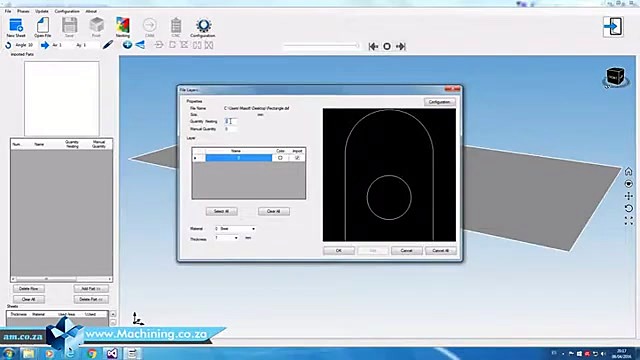Viewport: 640px width, 360px height.
Task: Click Clear All under the layer list
Action: (x=273, y=211)
